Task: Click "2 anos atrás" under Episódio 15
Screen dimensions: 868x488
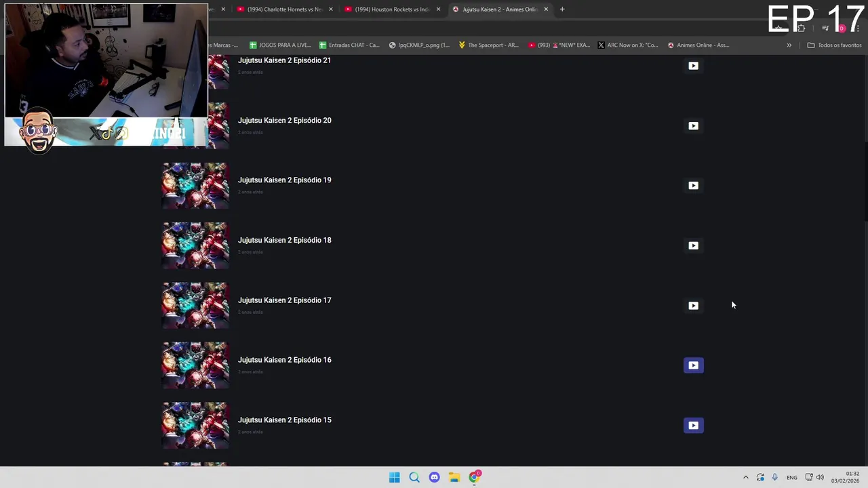Action: 250,432
